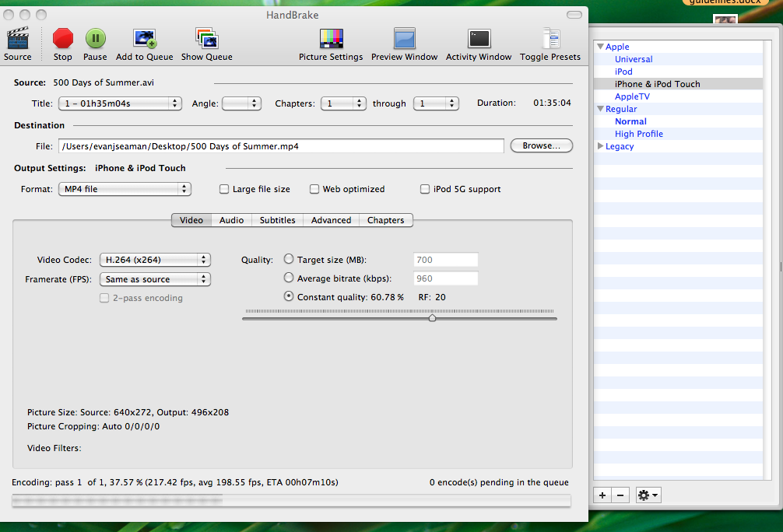Click the encodes pending in queue text
Viewport: 783px width, 532px height.
click(499, 482)
